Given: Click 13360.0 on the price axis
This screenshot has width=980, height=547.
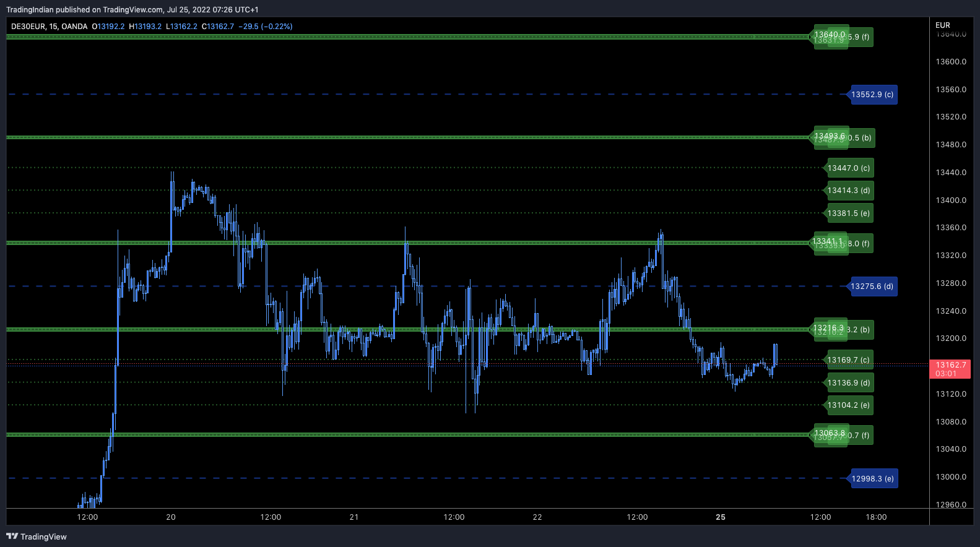Looking at the screenshot, I should point(951,228).
